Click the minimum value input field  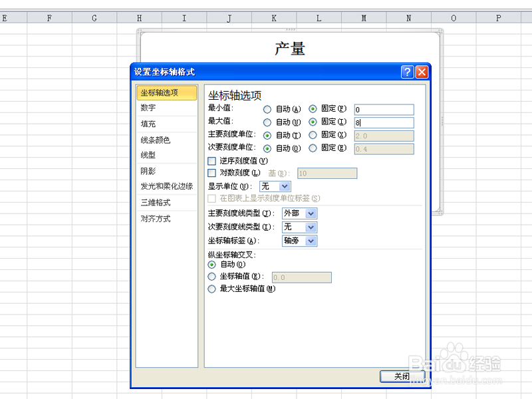(384, 110)
